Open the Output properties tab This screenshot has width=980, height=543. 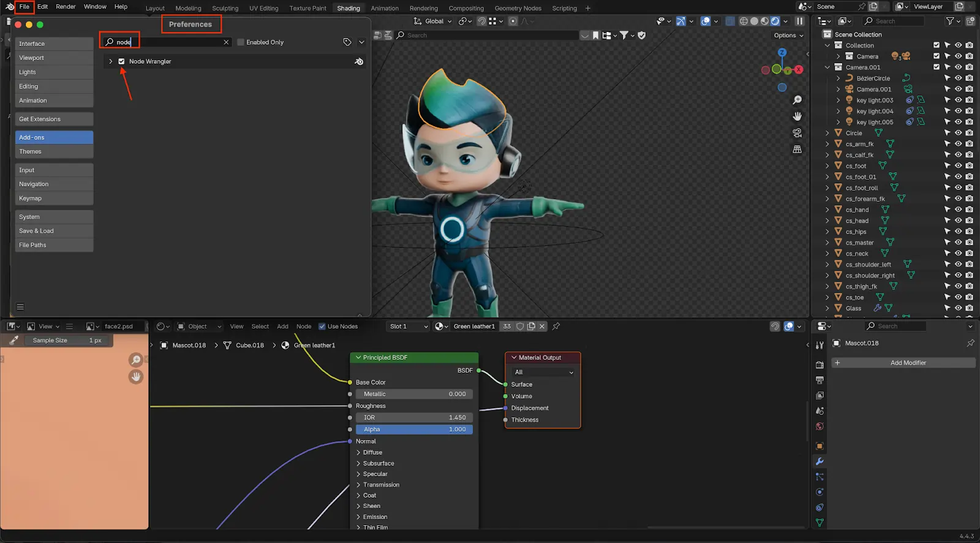(x=820, y=380)
